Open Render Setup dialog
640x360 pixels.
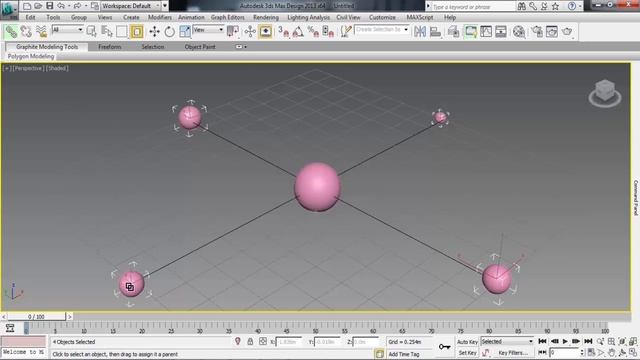537,31
